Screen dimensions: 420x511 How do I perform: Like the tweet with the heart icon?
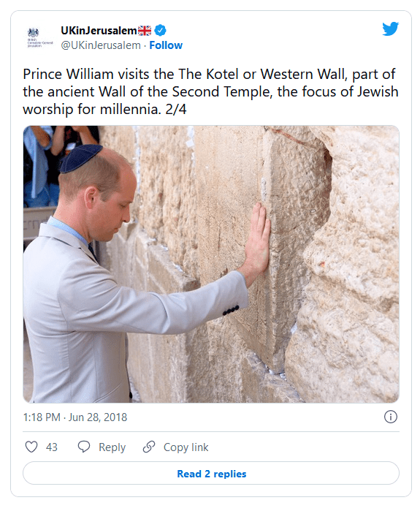[x=31, y=447]
